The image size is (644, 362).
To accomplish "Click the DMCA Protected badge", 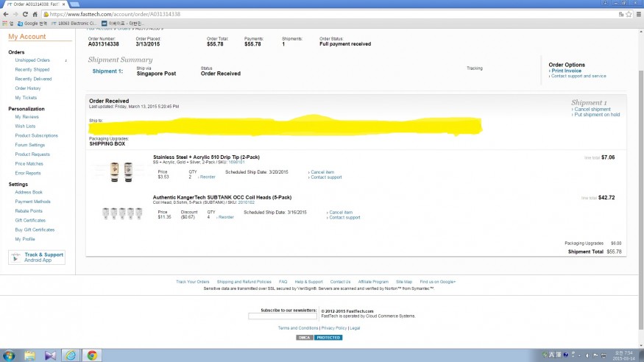I will pyautogui.click(x=319, y=338).
